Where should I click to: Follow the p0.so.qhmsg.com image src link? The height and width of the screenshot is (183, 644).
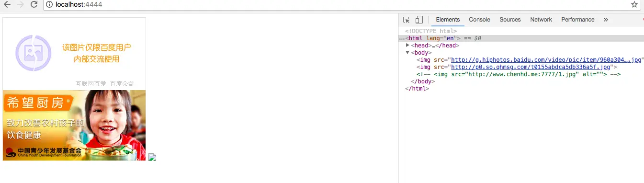tap(531, 67)
